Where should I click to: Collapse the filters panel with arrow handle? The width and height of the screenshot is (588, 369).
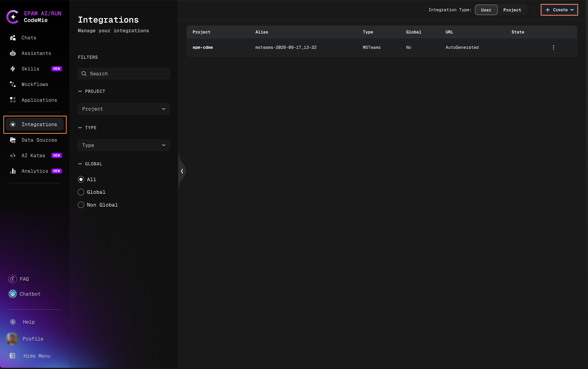pos(182,171)
